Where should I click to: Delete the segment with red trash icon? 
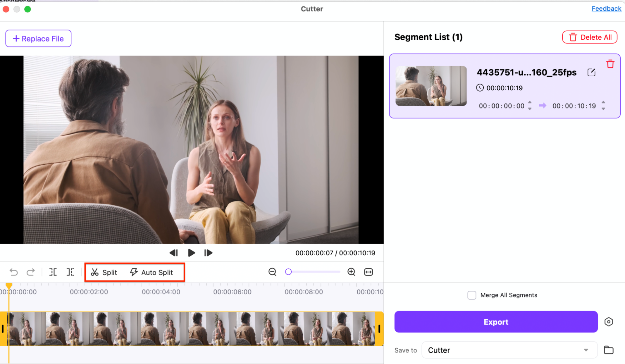[610, 64]
